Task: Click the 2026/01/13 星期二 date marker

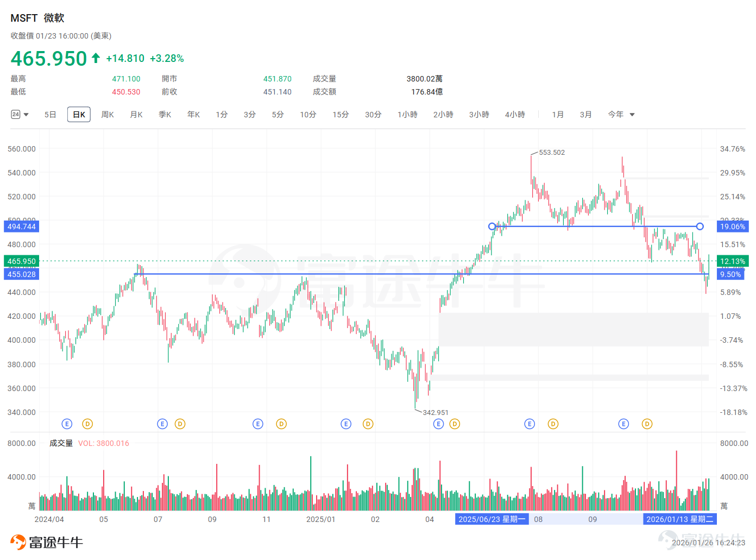Action: click(x=680, y=519)
